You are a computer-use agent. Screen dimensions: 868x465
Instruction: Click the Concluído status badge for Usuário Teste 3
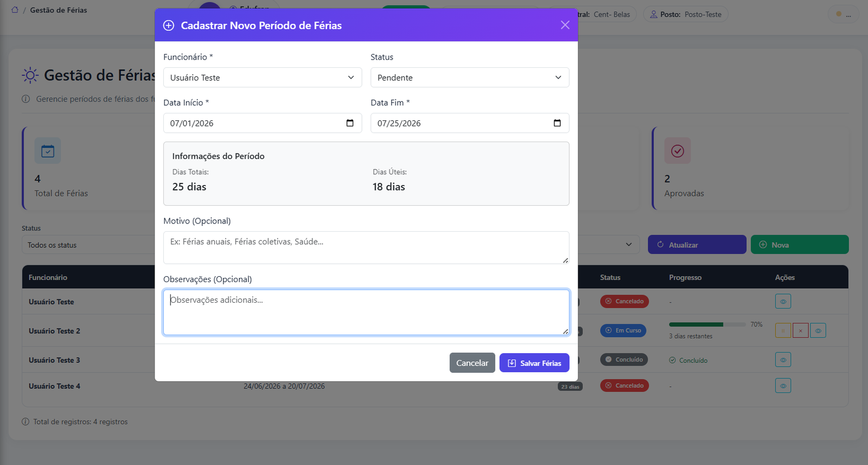(x=624, y=359)
